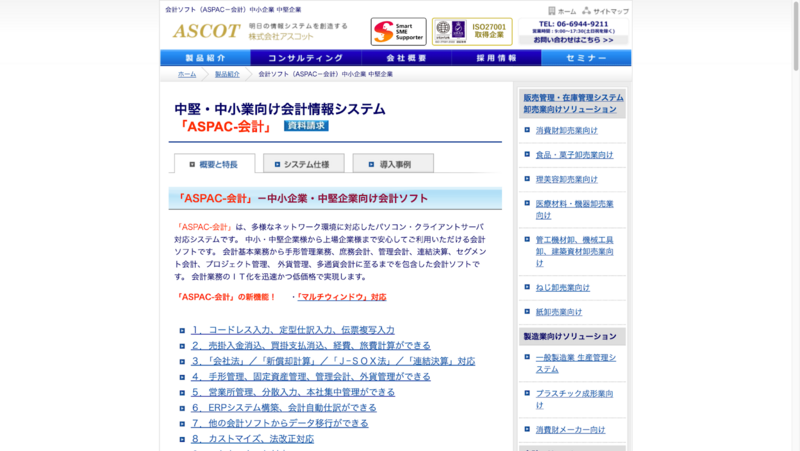Image resolution: width=800 pixels, height=451 pixels.
Task: Click the ASCOT company logo
Action: (206, 31)
